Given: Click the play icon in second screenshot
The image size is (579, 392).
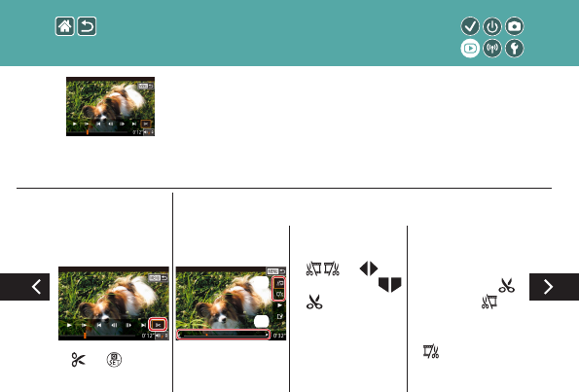Looking at the screenshot, I should coord(279,305).
